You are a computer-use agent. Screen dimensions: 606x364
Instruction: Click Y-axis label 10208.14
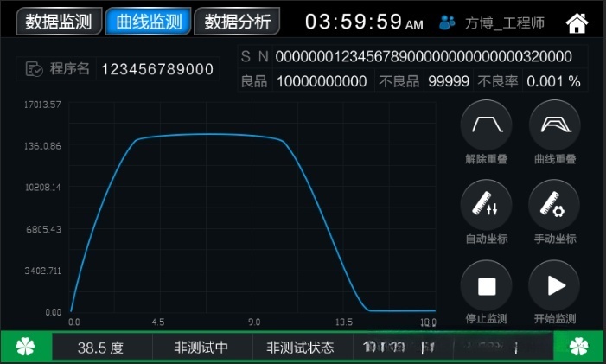coord(43,188)
